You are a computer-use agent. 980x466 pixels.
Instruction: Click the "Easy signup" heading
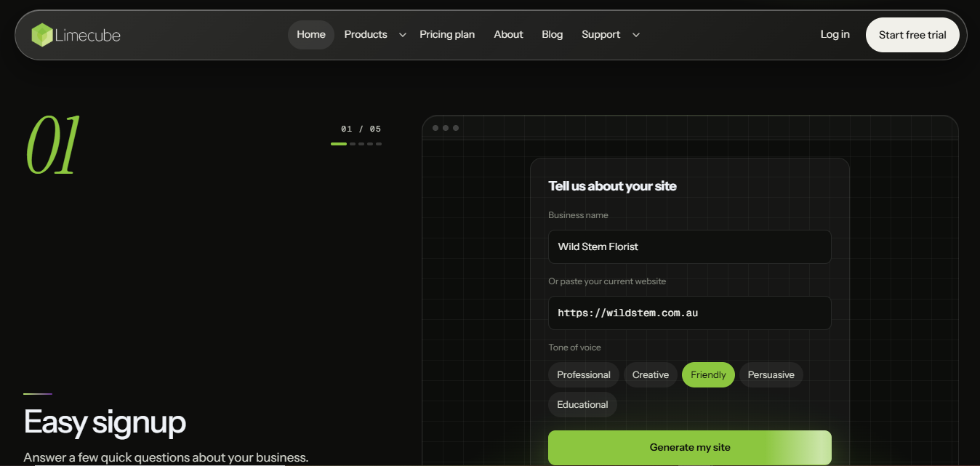click(x=105, y=422)
